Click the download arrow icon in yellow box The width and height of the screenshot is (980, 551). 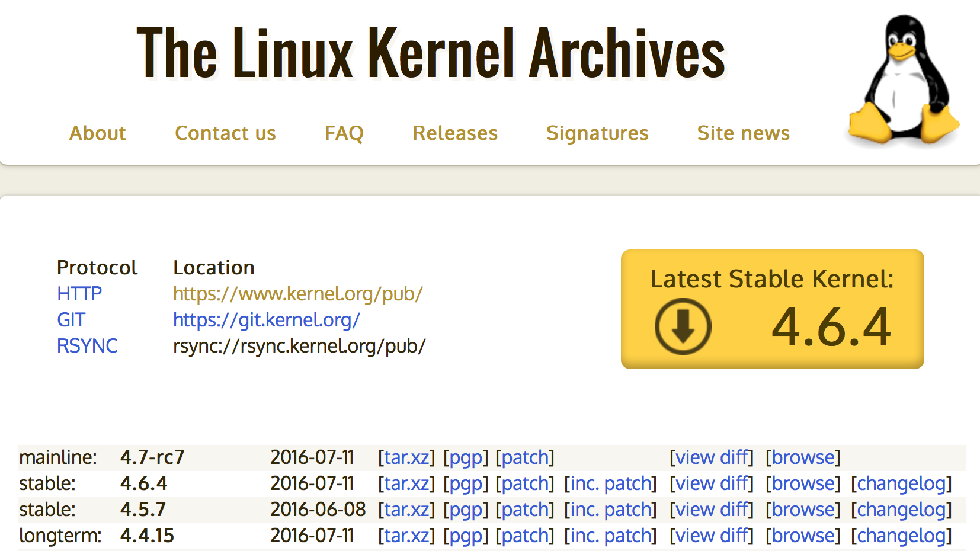click(683, 326)
